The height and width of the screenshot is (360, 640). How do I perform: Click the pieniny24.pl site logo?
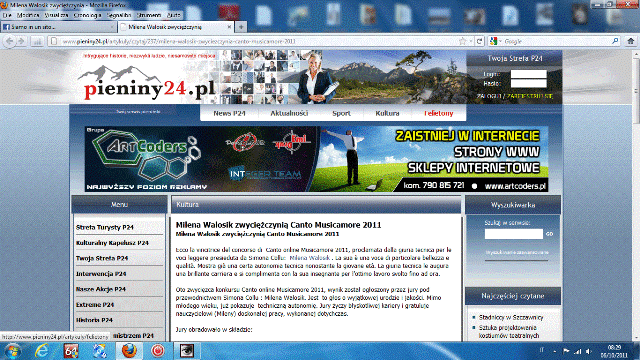point(147,82)
